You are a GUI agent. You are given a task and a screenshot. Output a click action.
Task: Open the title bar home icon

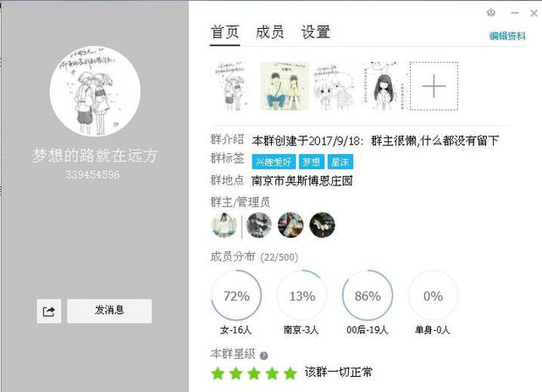tap(491, 13)
